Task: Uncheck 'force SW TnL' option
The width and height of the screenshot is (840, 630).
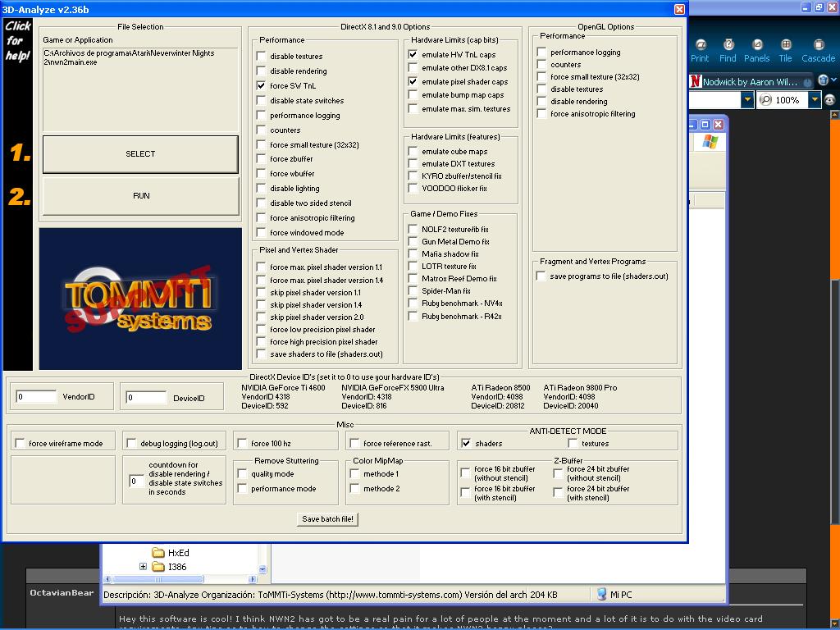Action: [261, 85]
